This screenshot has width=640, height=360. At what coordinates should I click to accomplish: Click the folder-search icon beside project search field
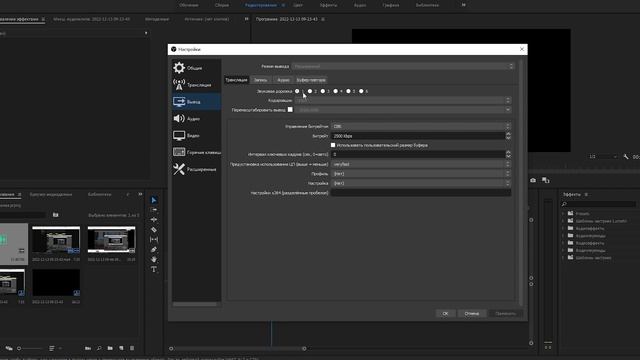[56, 215]
